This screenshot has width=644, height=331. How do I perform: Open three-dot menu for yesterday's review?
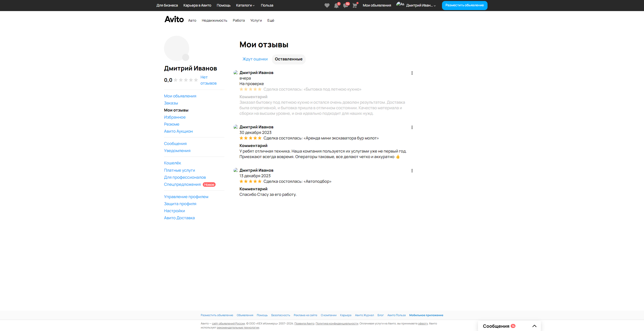(x=412, y=73)
